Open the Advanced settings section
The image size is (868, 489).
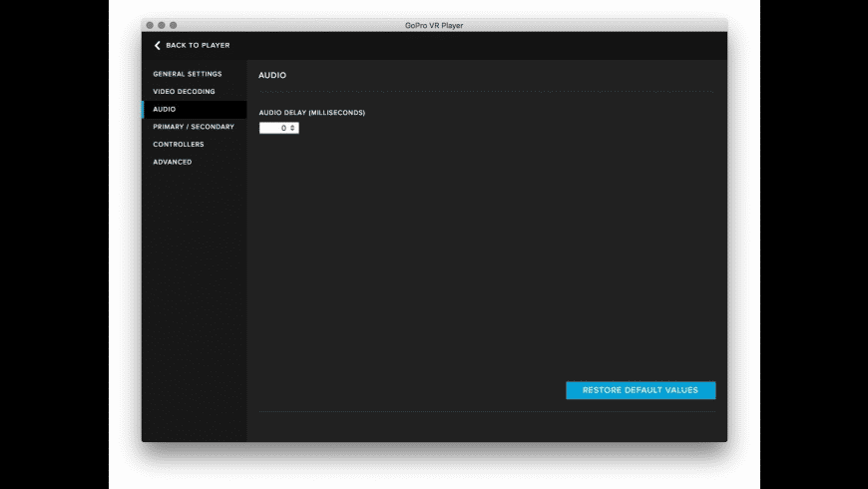coord(173,162)
